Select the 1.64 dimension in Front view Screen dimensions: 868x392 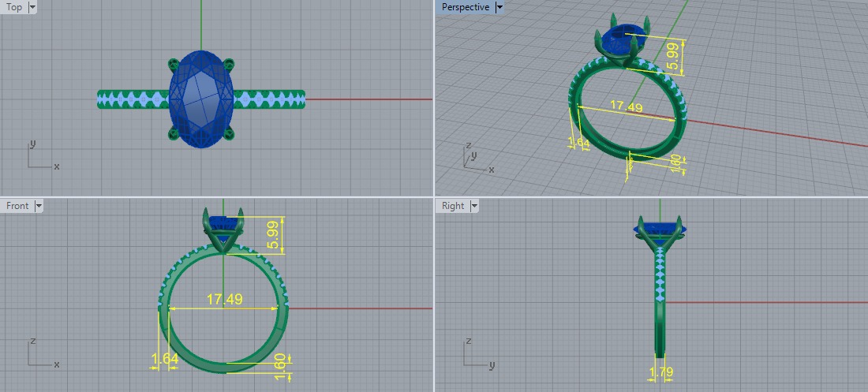[x=165, y=359]
